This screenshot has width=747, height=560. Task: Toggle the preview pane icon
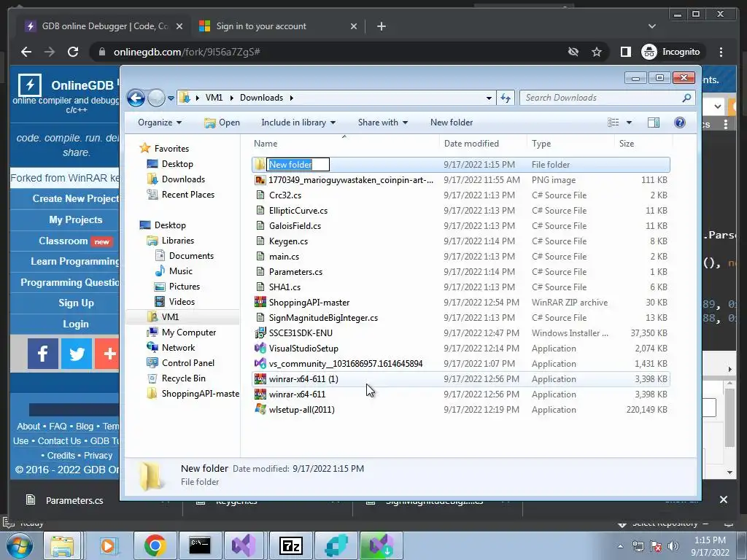(x=654, y=122)
